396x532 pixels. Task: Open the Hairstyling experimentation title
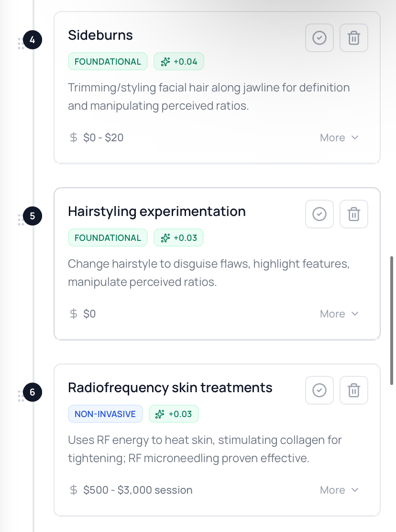pyautogui.click(x=157, y=211)
